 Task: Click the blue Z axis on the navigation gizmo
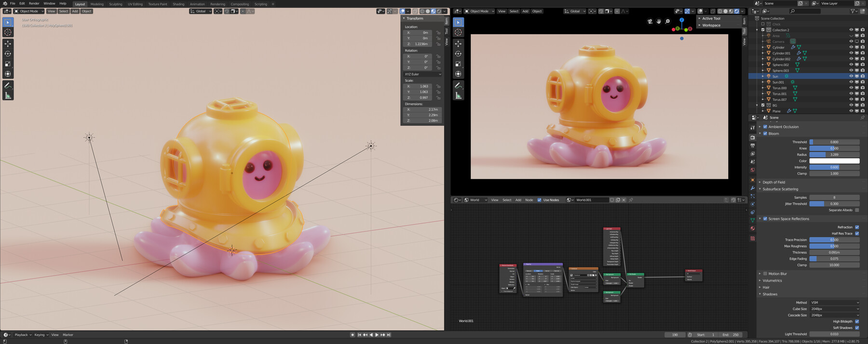click(681, 20)
